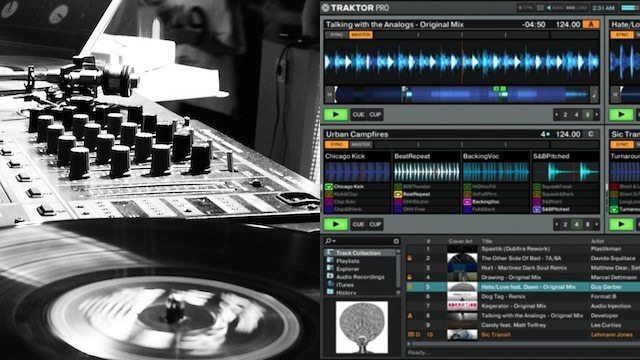Clear the browser search field icon
Image resolution: width=640 pixels, height=360 pixels.
pyautogui.click(x=396, y=241)
